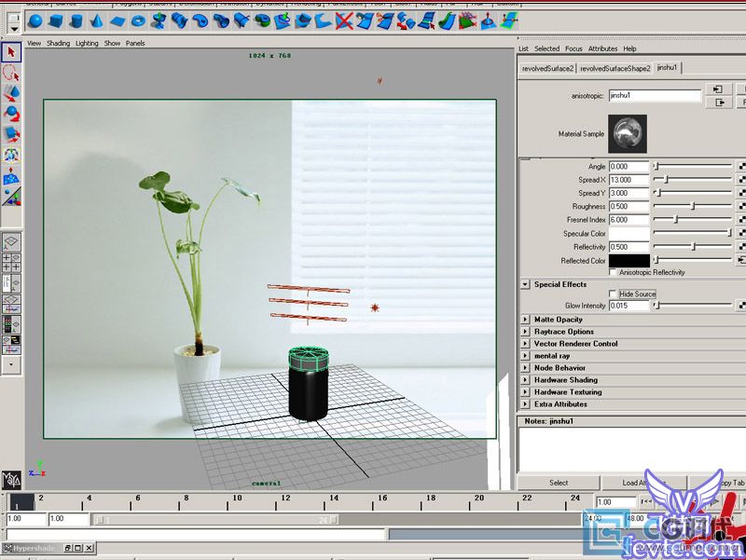The image size is (746, 560).
Task: Switch to four view layout
Action: [11, 263]
